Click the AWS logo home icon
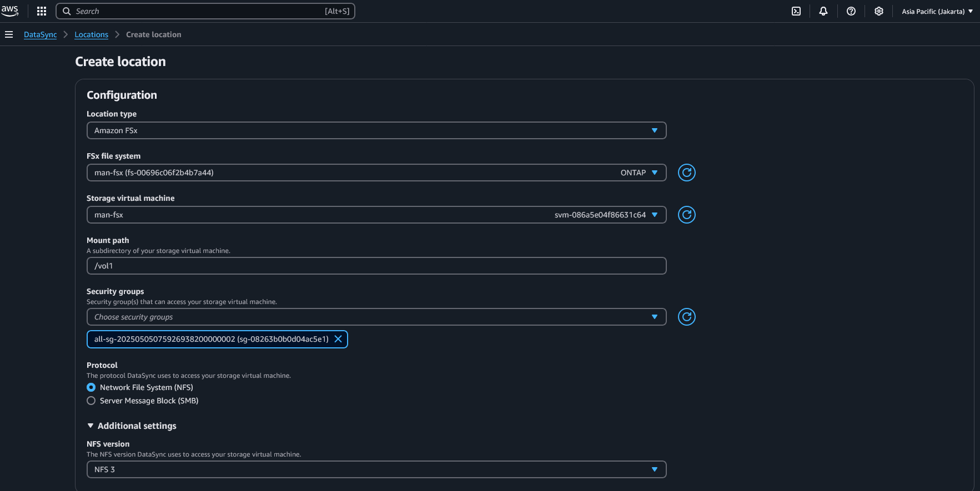 tap(10, 11)
